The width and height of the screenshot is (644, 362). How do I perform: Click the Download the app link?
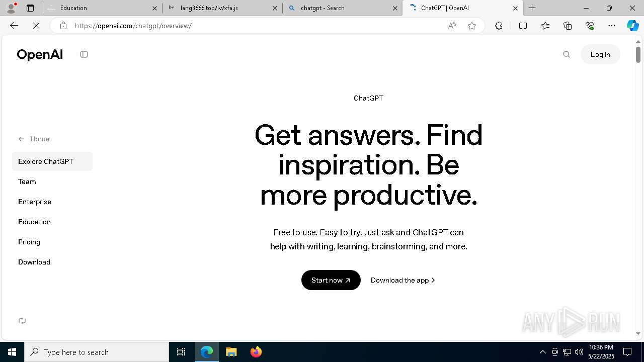pyautogui.click(x=403, y=280)
